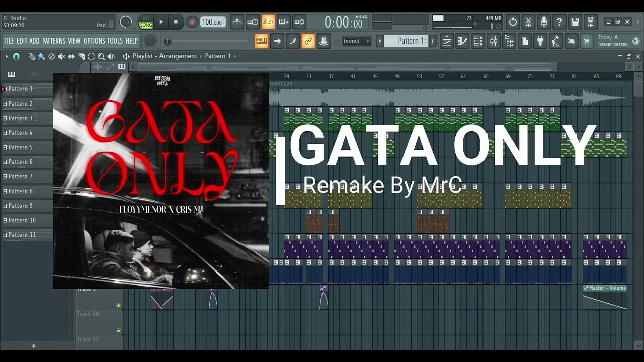
Task: Toggle multilink to controllers button
Action: (308, 41)
